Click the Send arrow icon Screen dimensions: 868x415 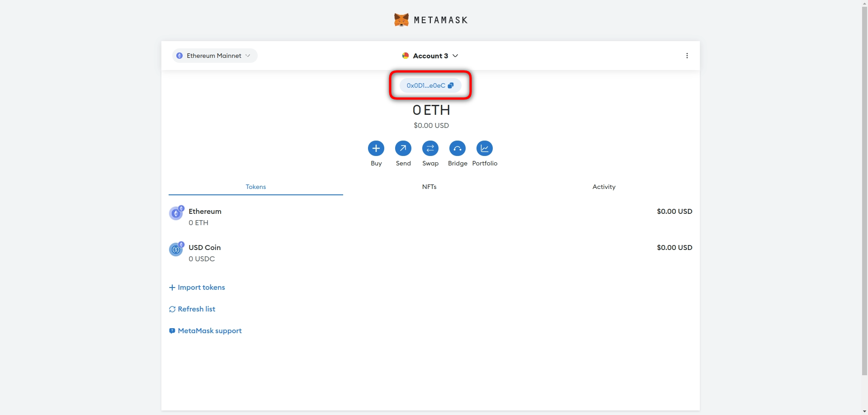click(403, 148)
